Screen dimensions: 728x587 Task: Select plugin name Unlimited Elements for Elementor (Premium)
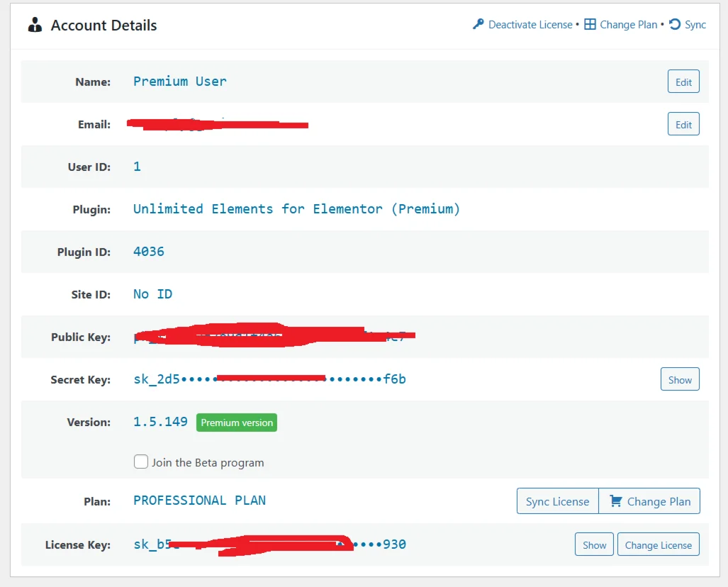tap(296, 209)
